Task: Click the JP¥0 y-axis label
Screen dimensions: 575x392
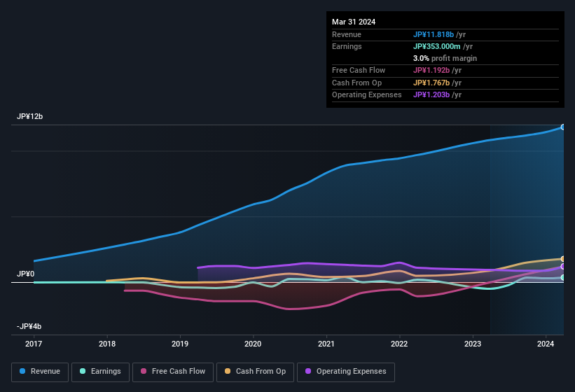Action: coord(25,274)
